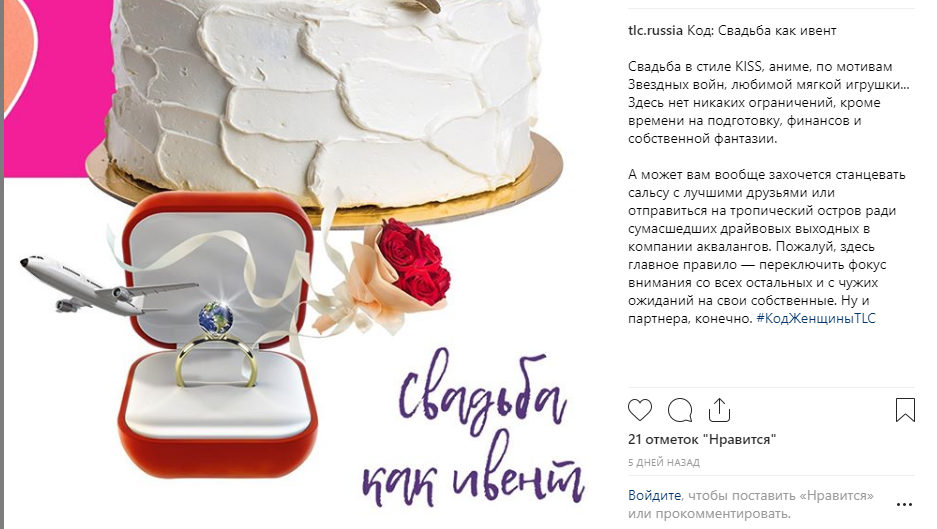Follow the #КодЖенщиныTLC hashtag link

pos(816,318)
